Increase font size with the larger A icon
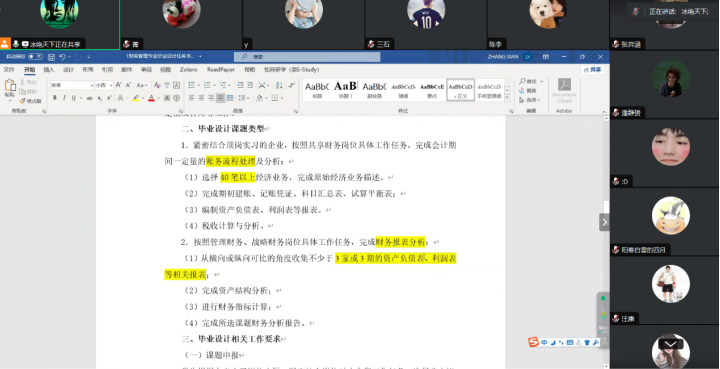 (x=118, y=85)
